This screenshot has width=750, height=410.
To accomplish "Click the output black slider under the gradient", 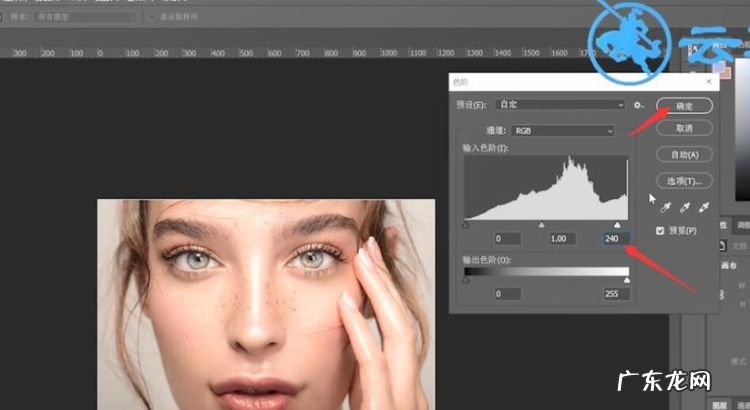I will 466,280.
